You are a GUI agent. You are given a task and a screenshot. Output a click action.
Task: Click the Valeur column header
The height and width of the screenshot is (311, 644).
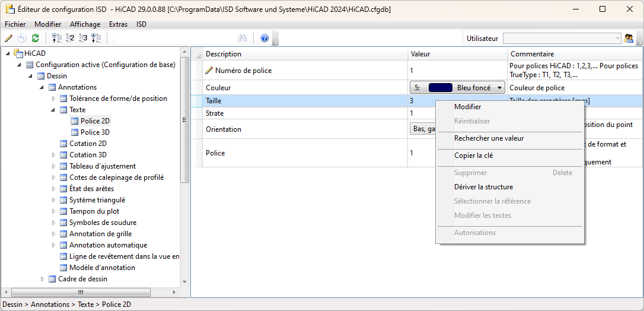[x=458, y=54]
